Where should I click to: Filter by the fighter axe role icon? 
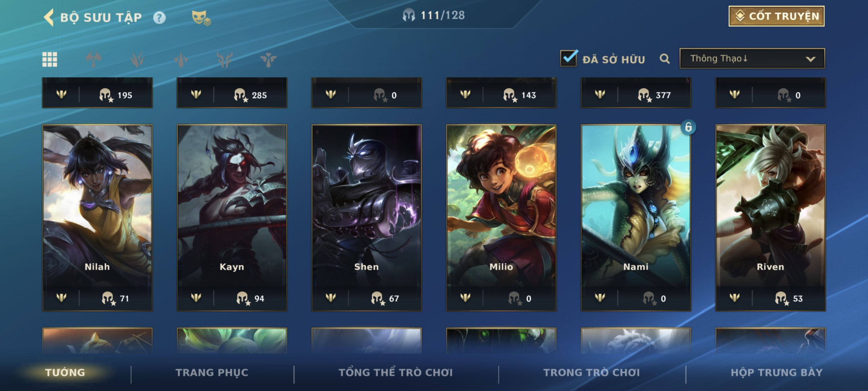click(x=93, y=59)
